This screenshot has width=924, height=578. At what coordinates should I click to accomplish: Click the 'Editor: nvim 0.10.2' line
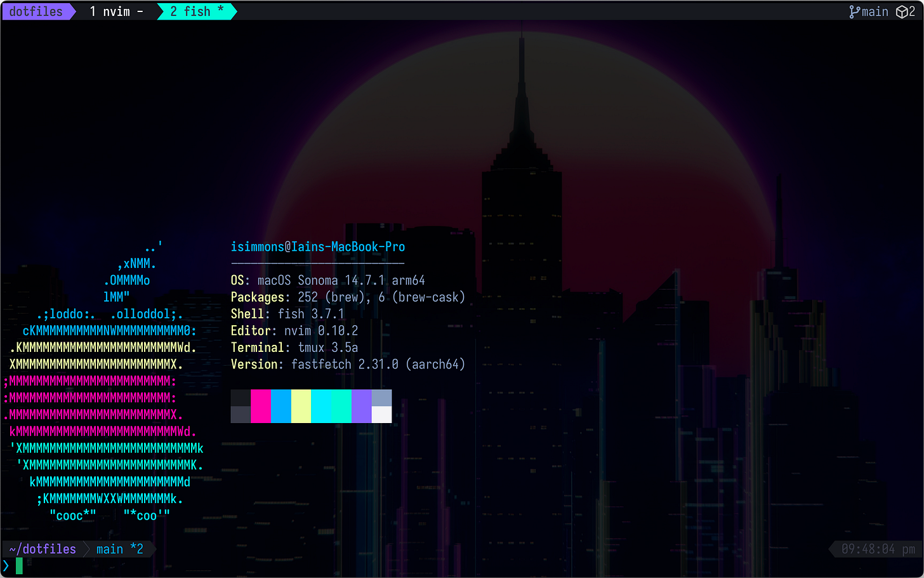pos(294,331)
